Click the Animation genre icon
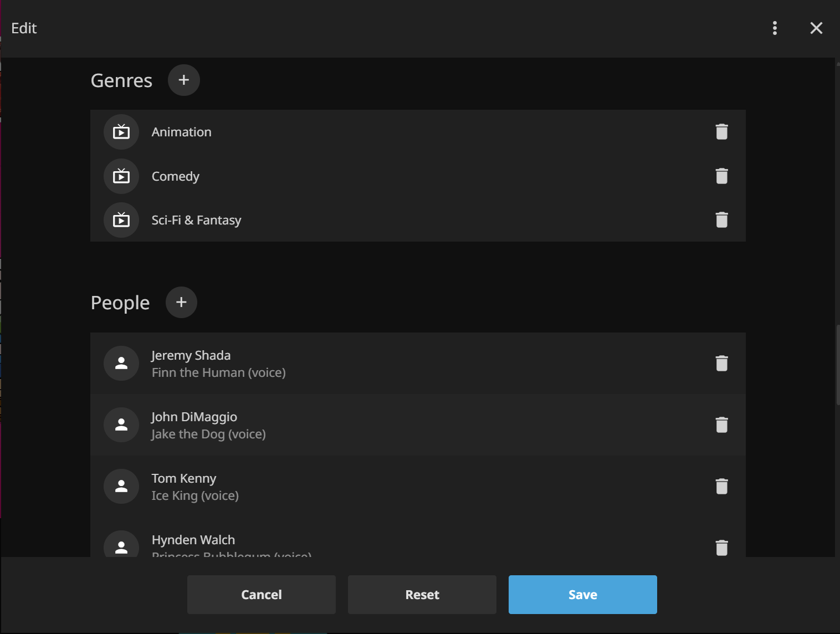 121,132
